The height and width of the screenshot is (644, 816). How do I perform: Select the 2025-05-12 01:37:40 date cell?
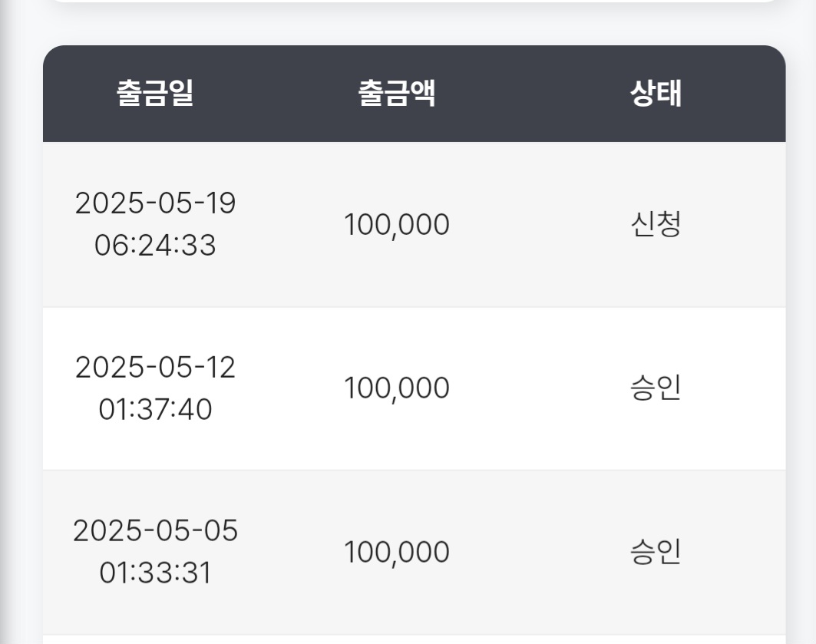[x=155, y=388]
